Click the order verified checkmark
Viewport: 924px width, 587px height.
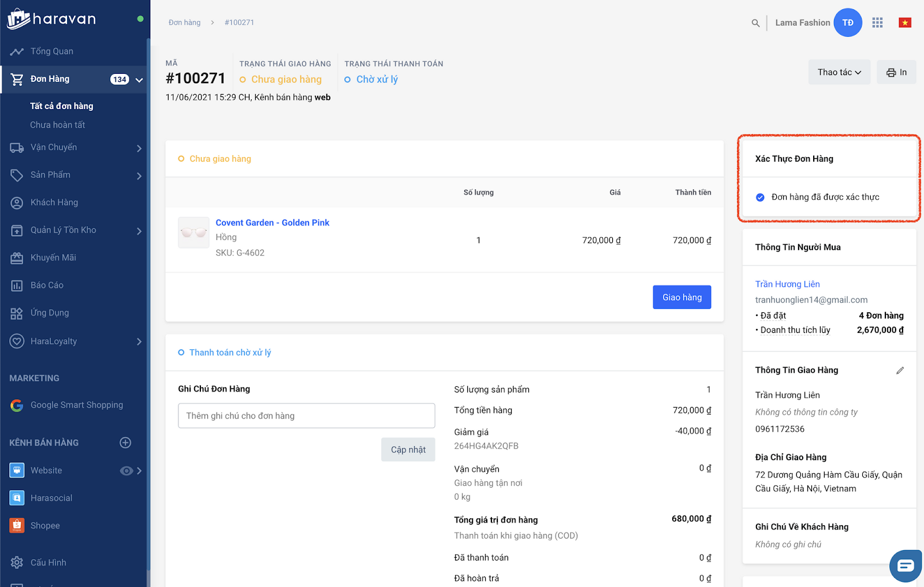click(x=760, y=197)
